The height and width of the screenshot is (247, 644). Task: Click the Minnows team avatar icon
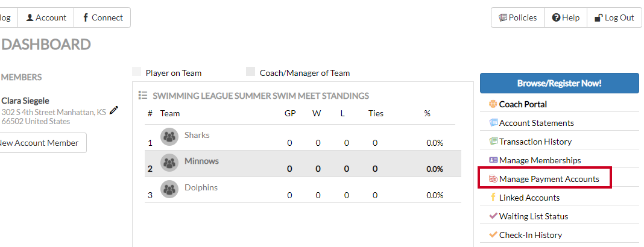169,163
